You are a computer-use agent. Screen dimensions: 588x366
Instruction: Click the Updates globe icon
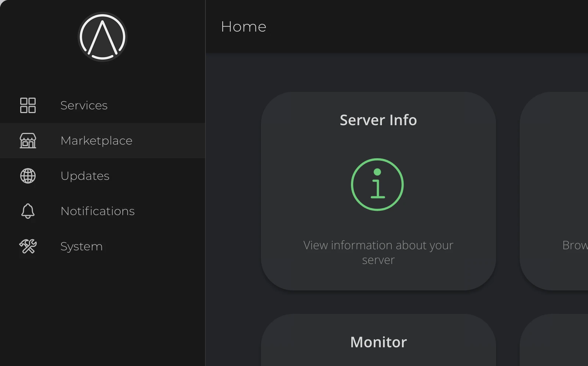tap(28, 176)
